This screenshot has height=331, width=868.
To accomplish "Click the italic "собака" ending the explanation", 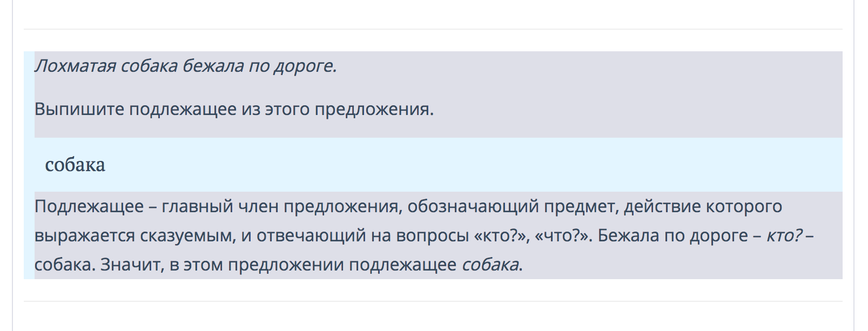I will pos(490,265).
